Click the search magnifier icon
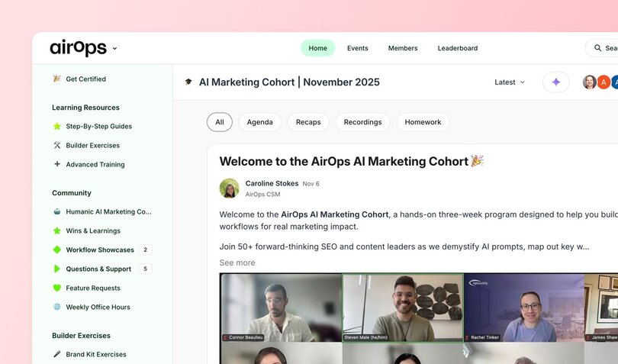This screenshot has width=618, height=364. (x=598, y=48)
